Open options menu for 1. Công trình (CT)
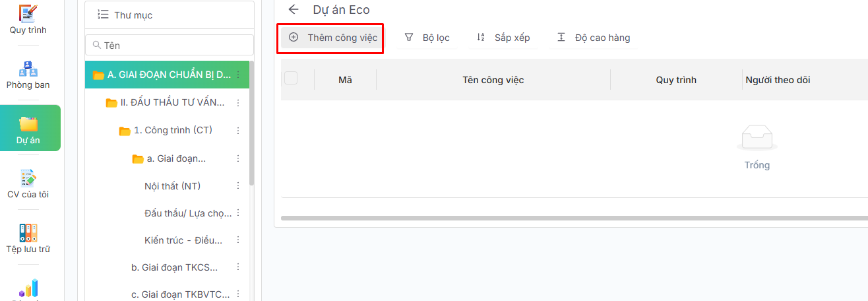Image resolution: width=868 pixels, height=301 pixels. [238, 131]
